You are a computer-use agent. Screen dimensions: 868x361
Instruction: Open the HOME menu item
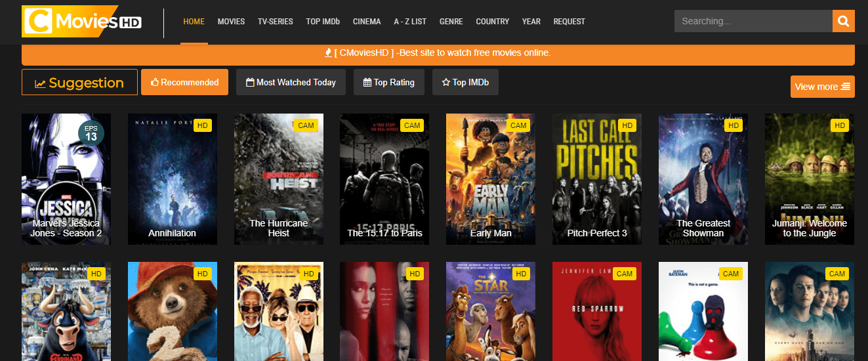point(194,22)
